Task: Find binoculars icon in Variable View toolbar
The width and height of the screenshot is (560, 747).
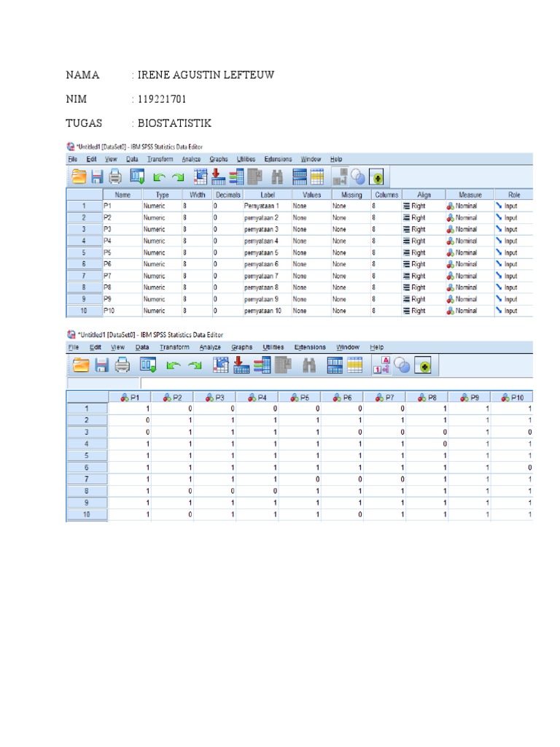Action: pyautogui.click(x=277, y=177)
